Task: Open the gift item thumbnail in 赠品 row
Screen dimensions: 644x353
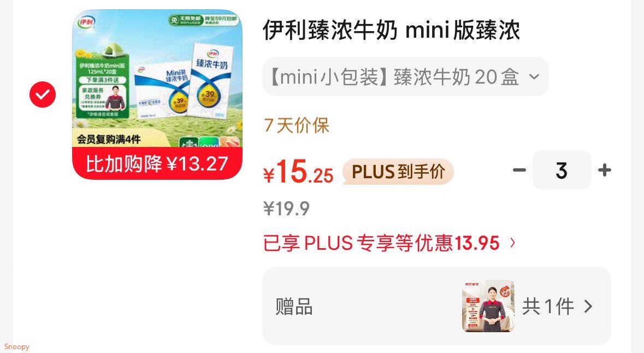Action: click(488, 306)
